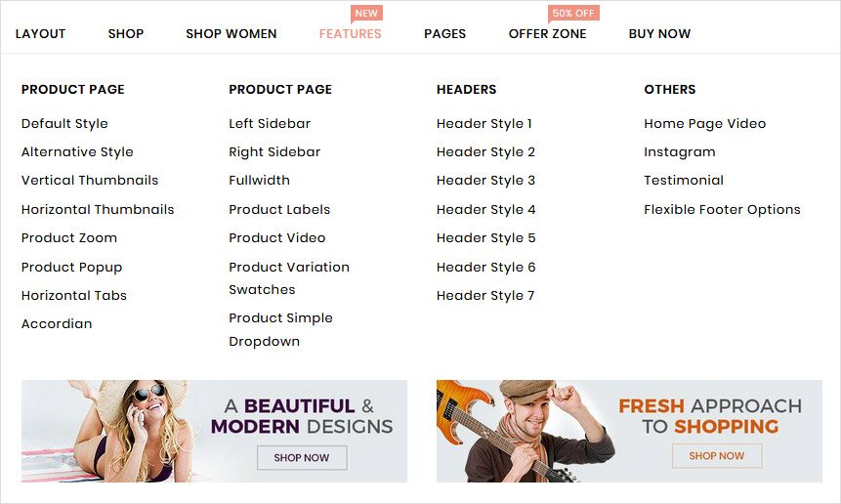Go to the Left Sidebar product page

click(270, 123)
